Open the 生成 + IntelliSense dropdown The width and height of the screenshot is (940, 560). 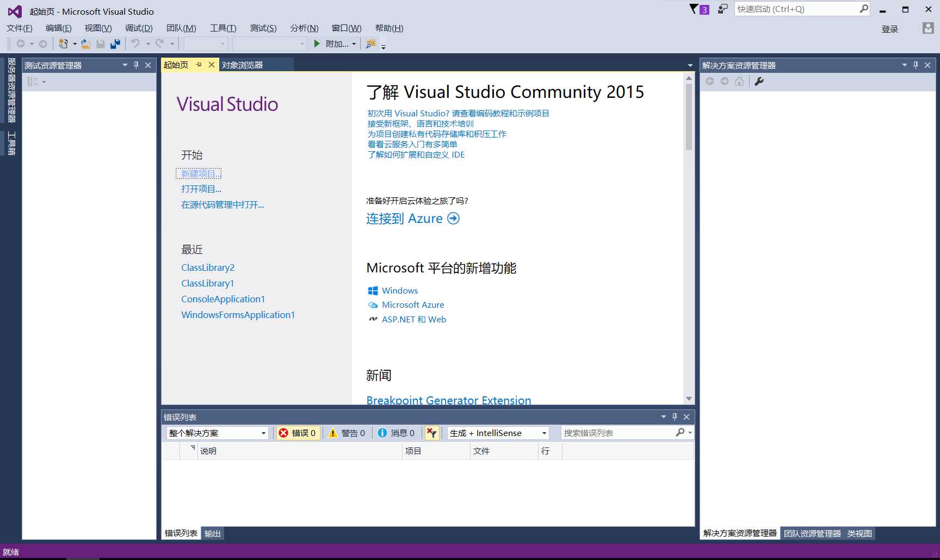click(544, 433)
